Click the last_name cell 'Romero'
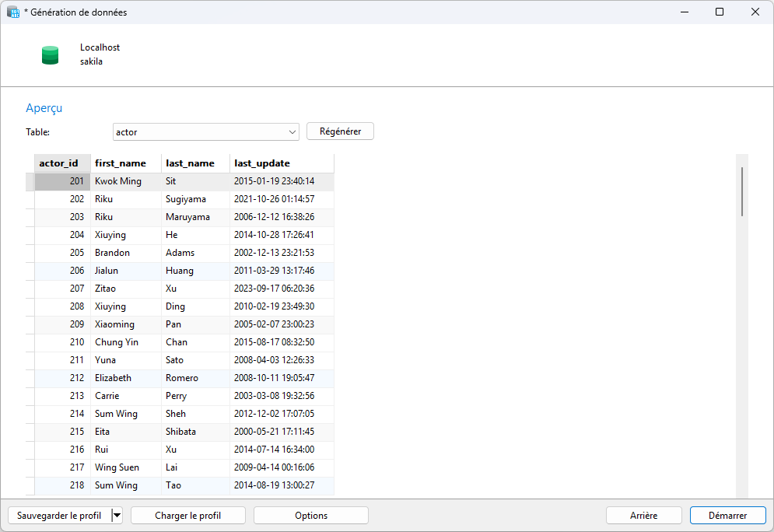 click(x=195, y=378)
